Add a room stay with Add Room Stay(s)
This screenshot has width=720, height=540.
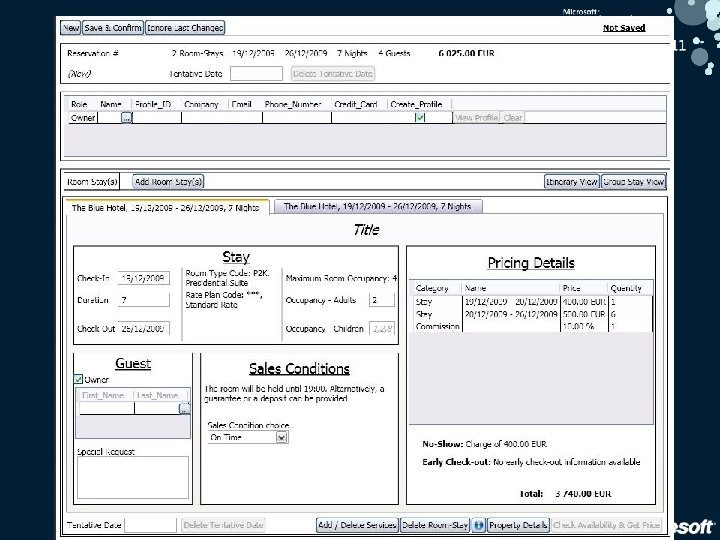pos(168,181)
